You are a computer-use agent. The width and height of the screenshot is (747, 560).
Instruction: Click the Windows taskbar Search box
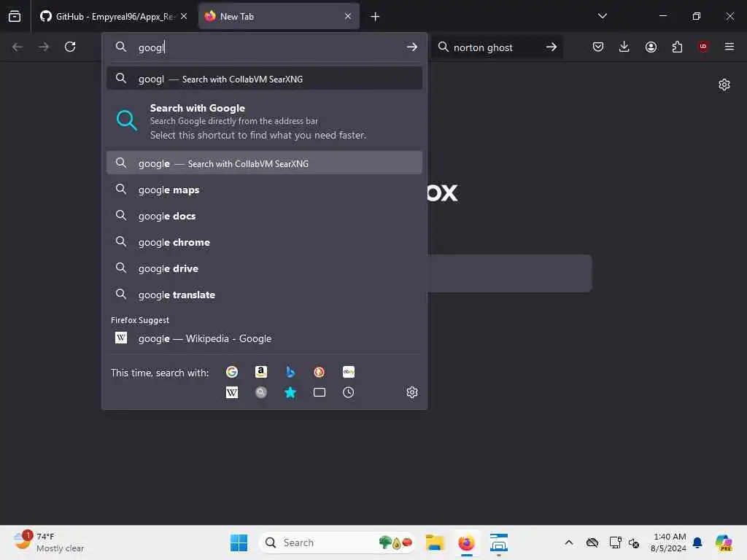click(337, 542)
